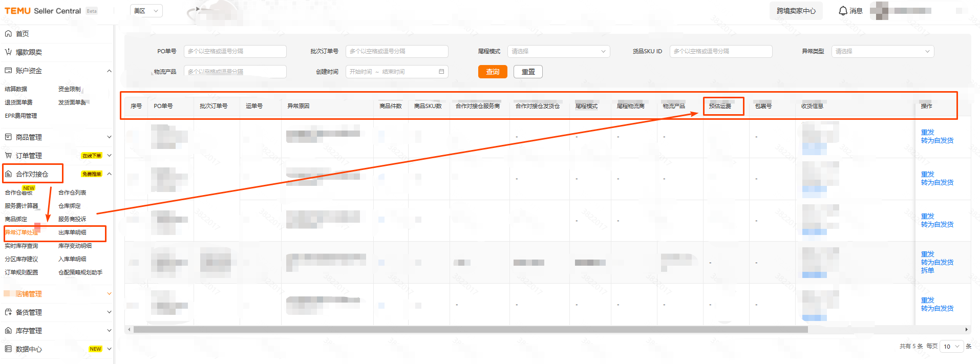Screen dimensions: 980x364
Task: Open EPR费用管理 in sidebar
Action: tap(21, 116)
